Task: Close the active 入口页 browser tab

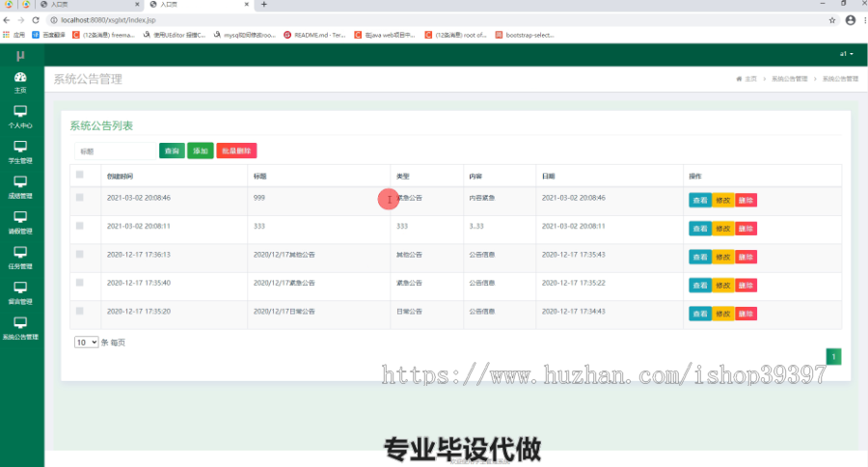Action: (246, 5)
